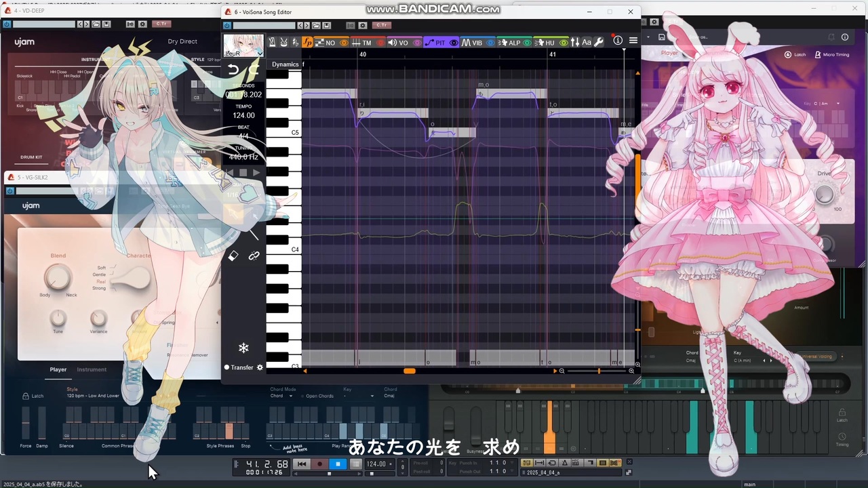Zoom out the VoiSona horizontal view
Screen dimensions: 868x488
[561, 371]
